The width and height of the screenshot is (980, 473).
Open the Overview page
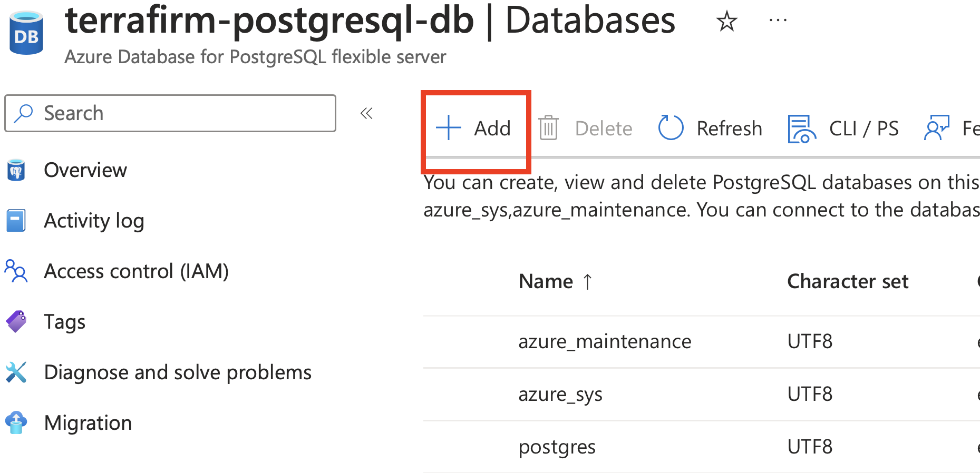(x=85, y=170)
